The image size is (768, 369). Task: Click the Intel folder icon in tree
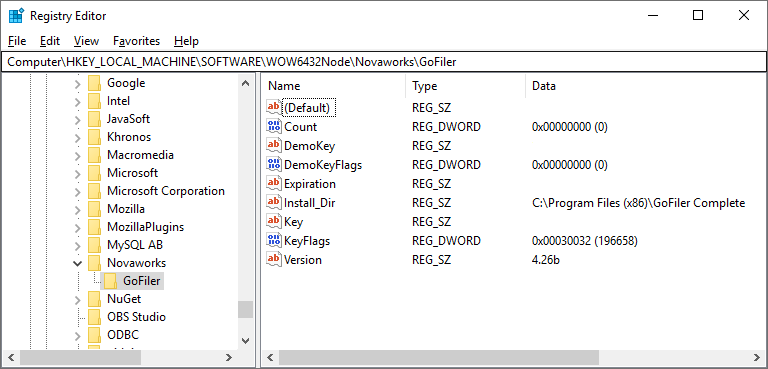point(95,101)
